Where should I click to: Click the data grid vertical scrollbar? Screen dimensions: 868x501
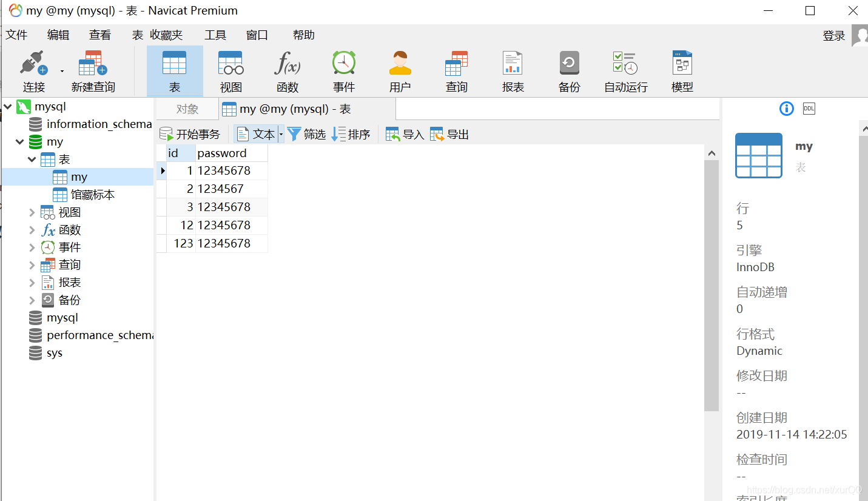[712, 286]
